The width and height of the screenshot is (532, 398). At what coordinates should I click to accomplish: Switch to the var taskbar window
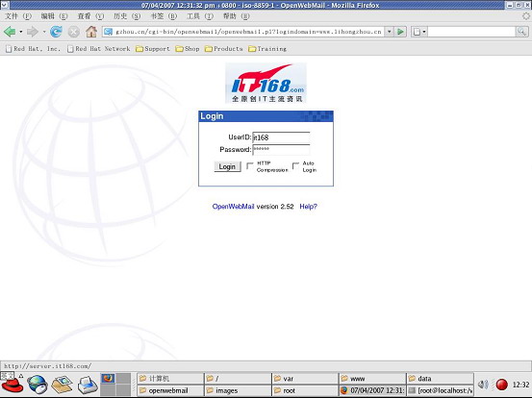(x=305, y=379)
